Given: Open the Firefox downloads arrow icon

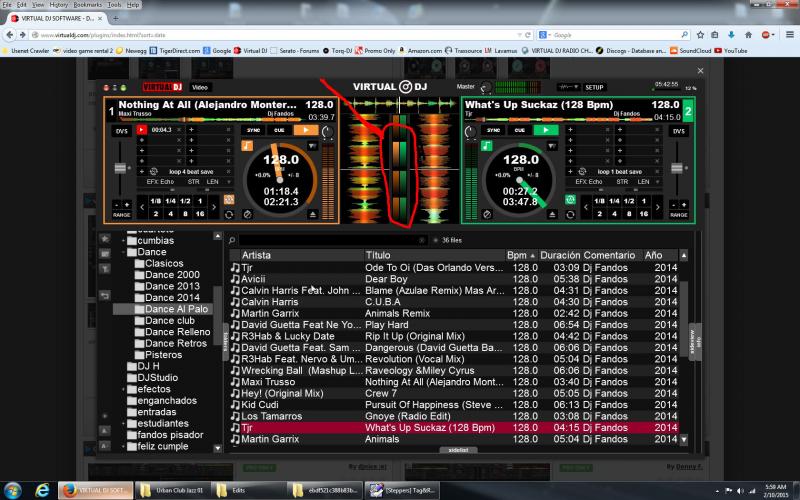Looking at the screenshot, I should 731,35.
